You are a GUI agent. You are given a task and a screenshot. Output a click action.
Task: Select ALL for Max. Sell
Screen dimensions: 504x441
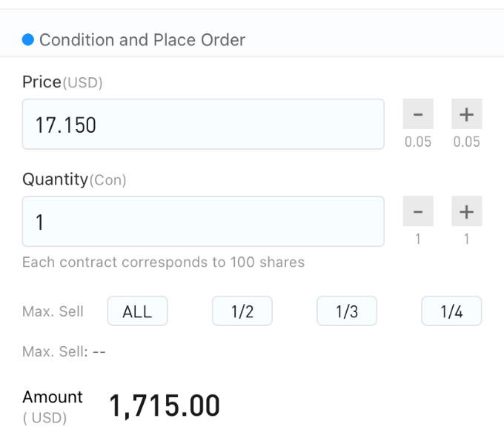[x=138, y=311]
